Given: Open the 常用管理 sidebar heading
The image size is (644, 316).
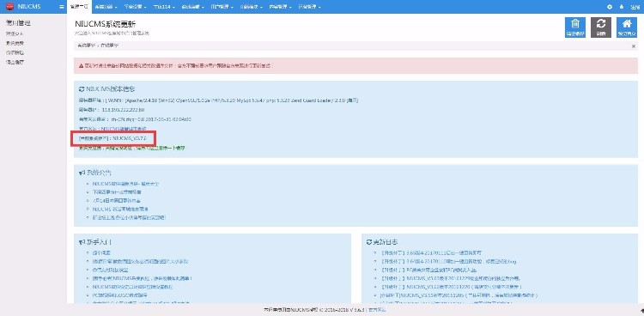Looking at the screenshot, I should [18, 23].
